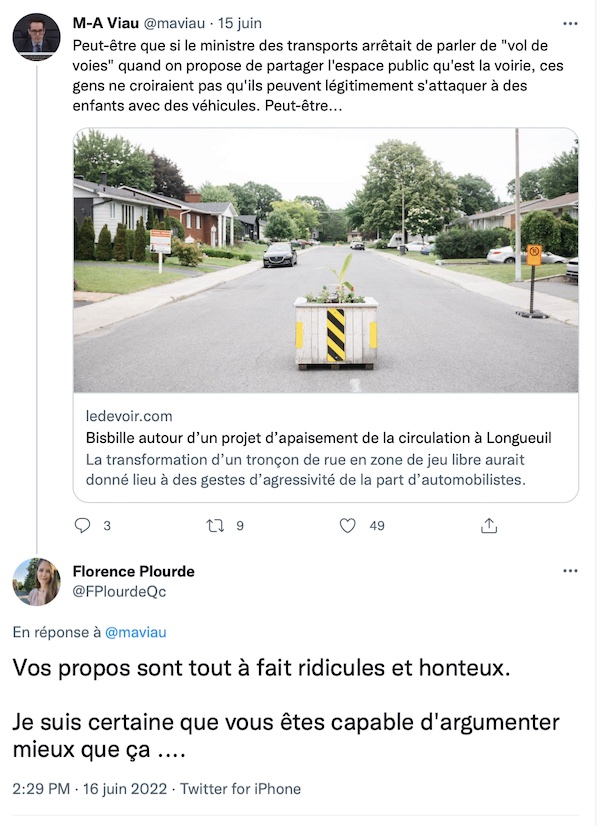
Task: Click the @maviau handle in tweet header
Action: [174, 23]
